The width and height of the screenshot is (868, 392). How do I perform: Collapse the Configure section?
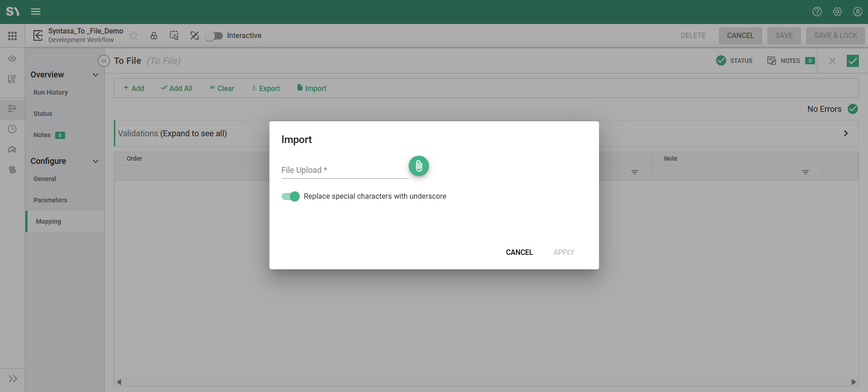tap(95, 161)
